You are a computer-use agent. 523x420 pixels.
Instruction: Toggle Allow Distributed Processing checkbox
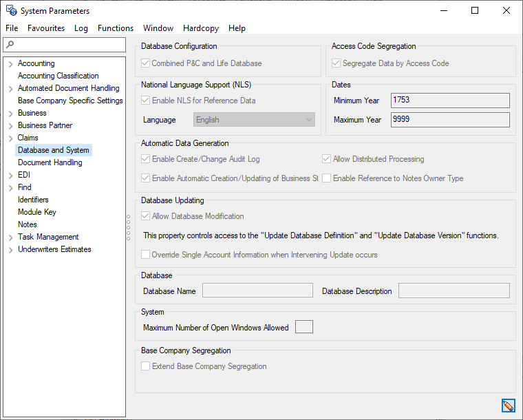327,159
